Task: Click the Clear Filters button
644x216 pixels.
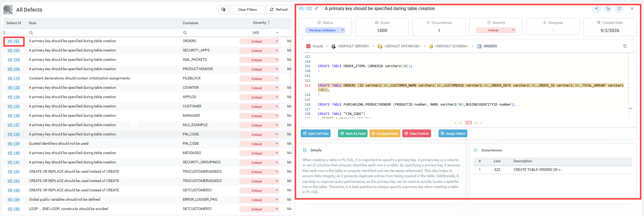Action: 247,10
